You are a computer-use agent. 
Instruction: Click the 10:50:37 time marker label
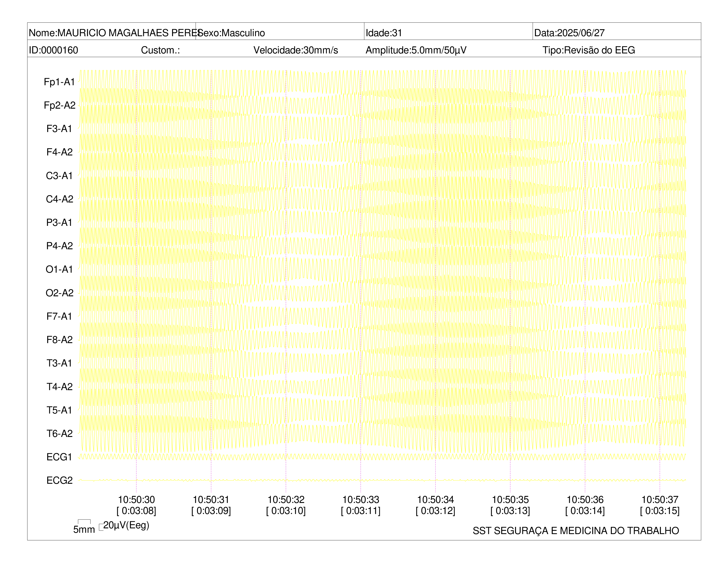(660, 500)
